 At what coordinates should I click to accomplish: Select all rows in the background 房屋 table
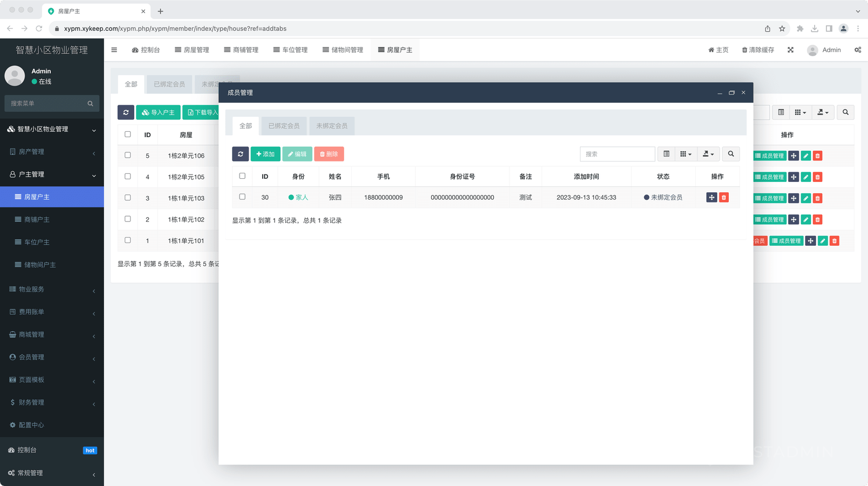coord(128,134)
